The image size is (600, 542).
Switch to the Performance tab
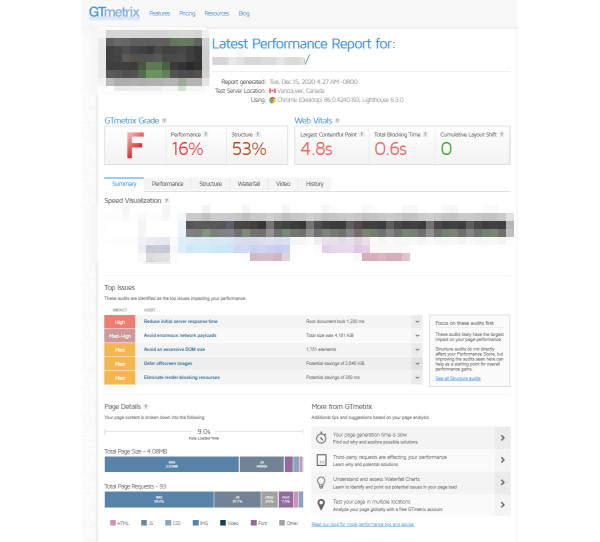point(167,184)
